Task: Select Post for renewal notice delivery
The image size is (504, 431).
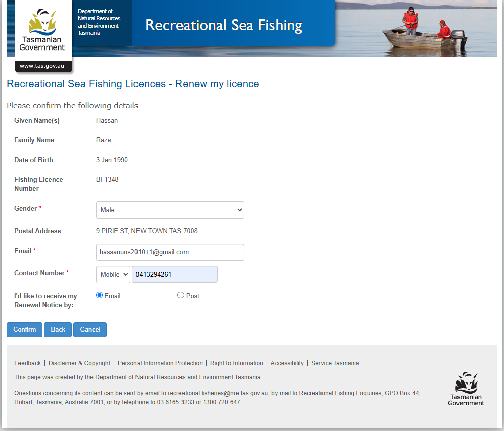Action: point(180,296)
